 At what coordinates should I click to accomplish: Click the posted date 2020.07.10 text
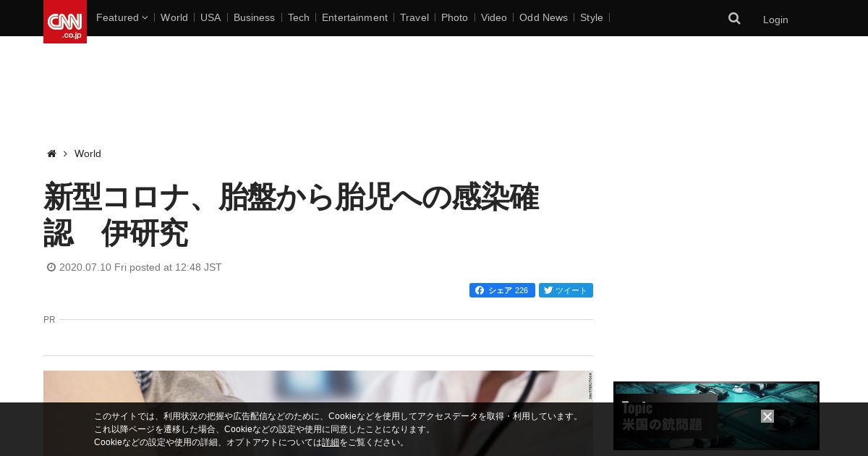tap(140, 267)
